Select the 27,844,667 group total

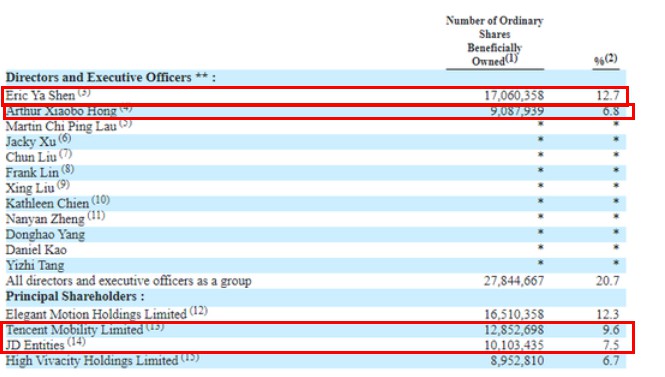[x=514, y=281]
